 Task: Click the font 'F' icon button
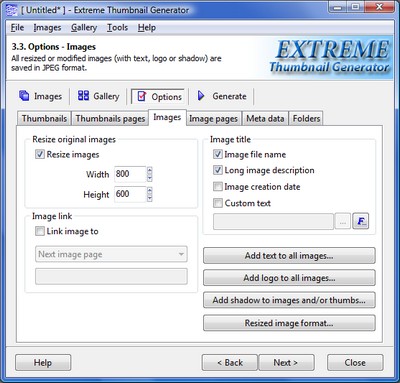point(361,221)
